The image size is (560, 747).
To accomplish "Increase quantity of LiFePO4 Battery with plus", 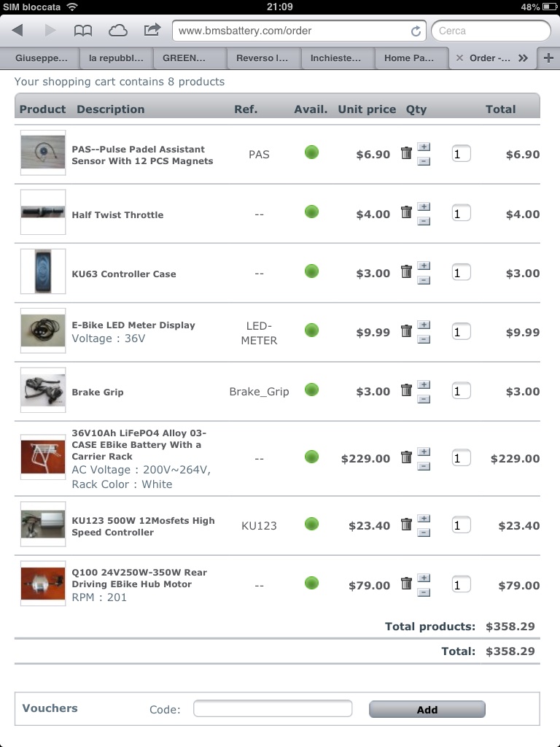I will [424, 451].
